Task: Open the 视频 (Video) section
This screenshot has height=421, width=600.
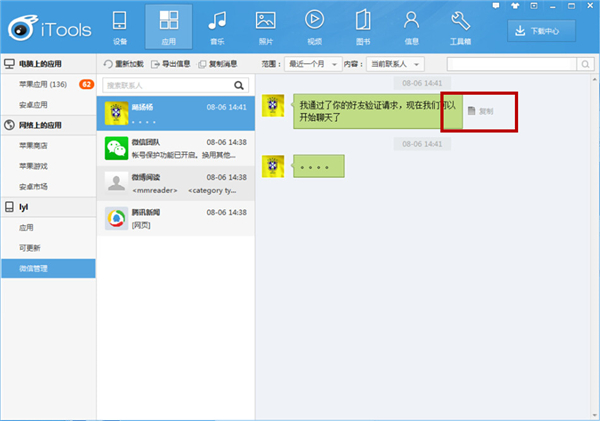Action: 314,28
